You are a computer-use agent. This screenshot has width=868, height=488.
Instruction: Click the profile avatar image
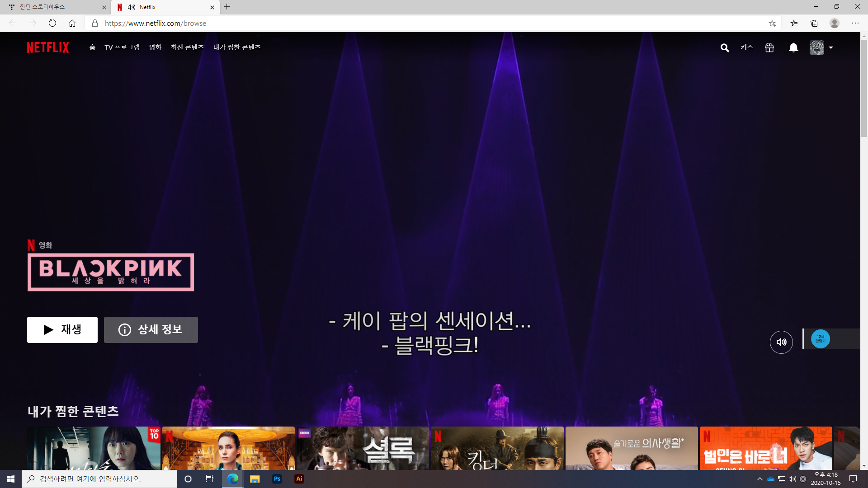tap(817, 47)
